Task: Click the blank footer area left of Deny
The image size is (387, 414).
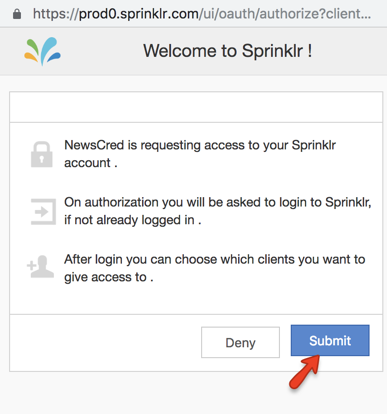Action: coord(105,343)
